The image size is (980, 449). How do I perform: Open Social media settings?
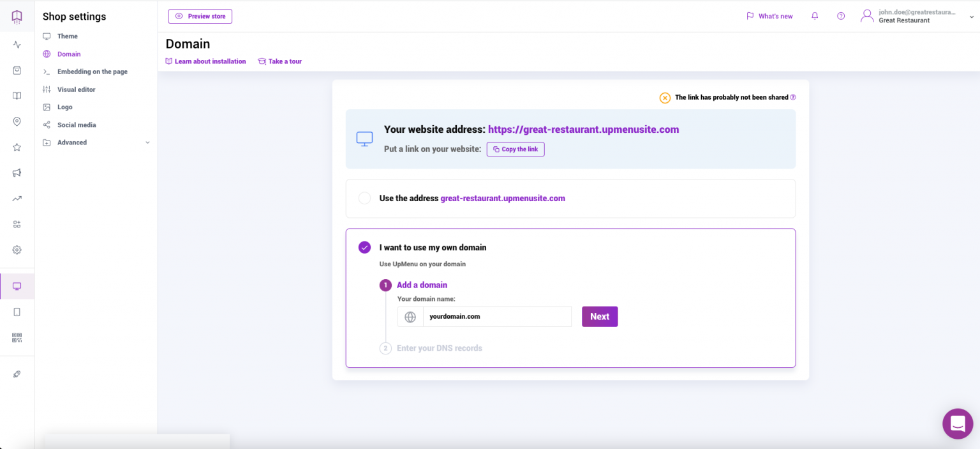[77, 125]
